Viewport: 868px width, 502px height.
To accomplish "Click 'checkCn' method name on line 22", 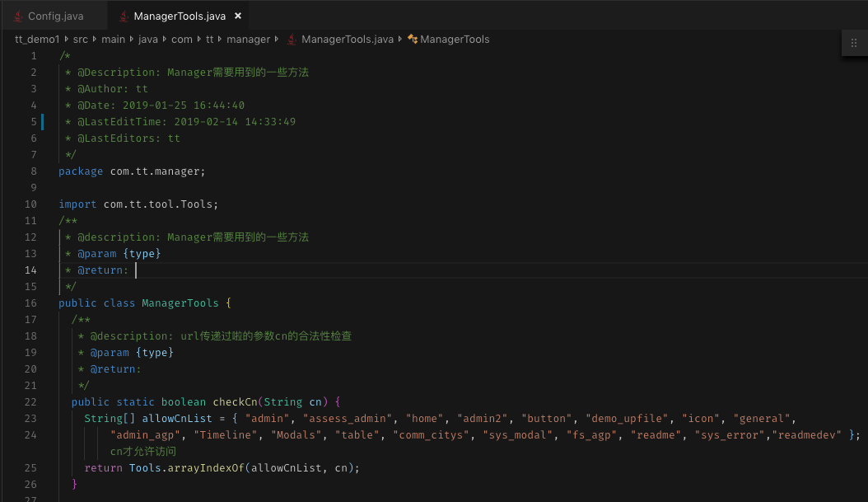I will tap(236, 401).
